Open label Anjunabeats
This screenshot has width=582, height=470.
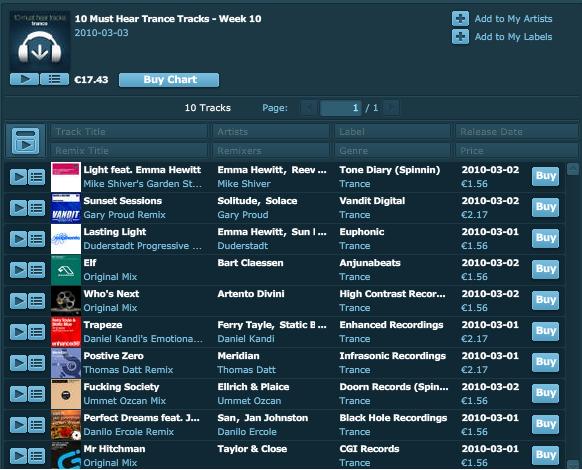(370, 263)
